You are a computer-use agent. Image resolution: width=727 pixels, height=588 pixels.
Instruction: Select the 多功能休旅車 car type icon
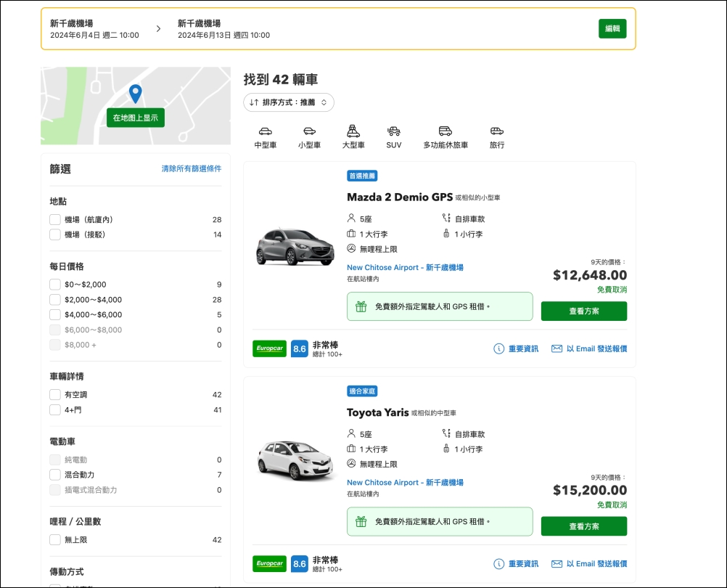[445, 131]
